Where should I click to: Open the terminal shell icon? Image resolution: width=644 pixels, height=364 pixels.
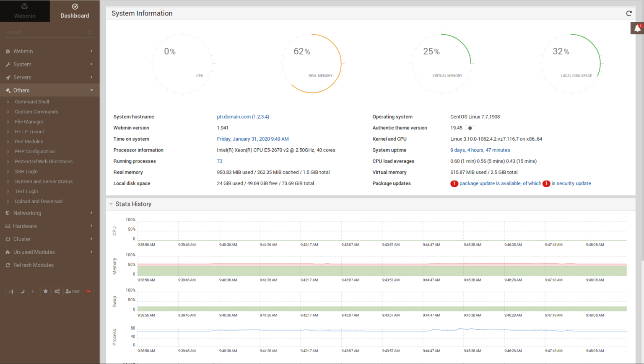point(34,291)
